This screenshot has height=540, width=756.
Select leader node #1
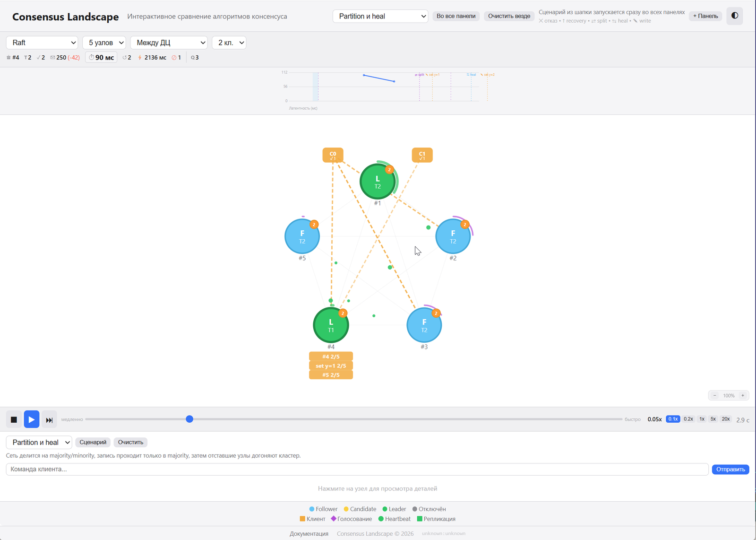pos(378,182)
